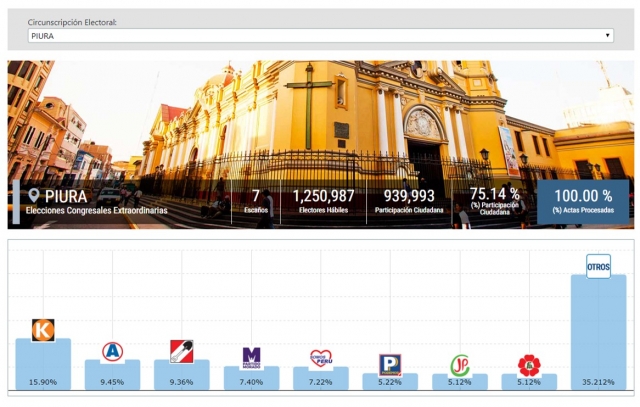Click the 7 Escaños statistic
This screenshot has width=640, height=407.
(256, 201)
